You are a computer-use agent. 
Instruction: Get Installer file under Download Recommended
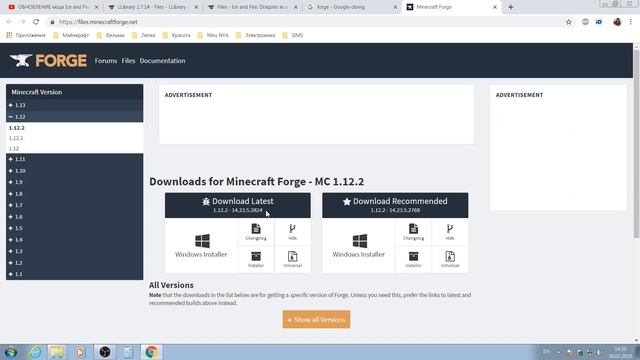tap(413, 259)
